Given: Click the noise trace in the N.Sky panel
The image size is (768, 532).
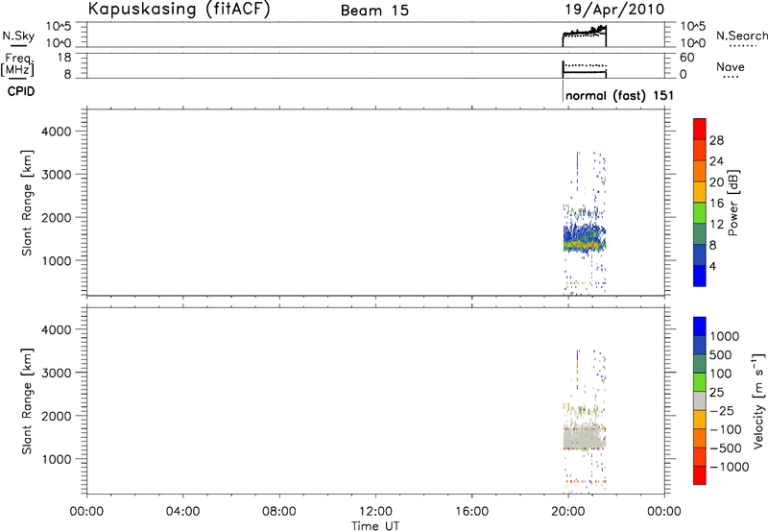Looking at the screenshot, I should pyautogui.click(x=585, y=34).
